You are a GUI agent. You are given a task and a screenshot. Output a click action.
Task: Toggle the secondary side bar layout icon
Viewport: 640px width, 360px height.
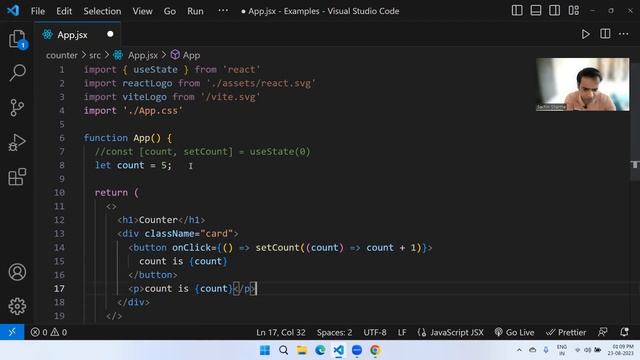[x=554, y=11]
